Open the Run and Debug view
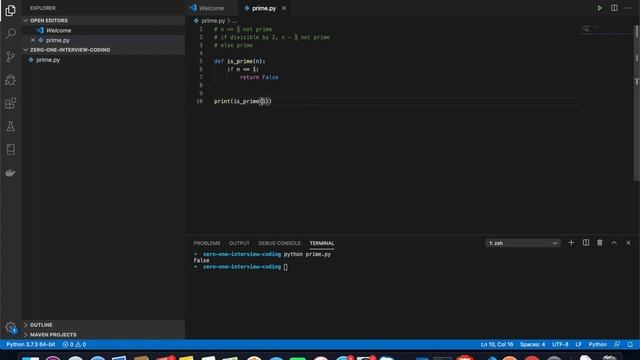This screenshot has width=640, height=360. (x=11, y=80)
